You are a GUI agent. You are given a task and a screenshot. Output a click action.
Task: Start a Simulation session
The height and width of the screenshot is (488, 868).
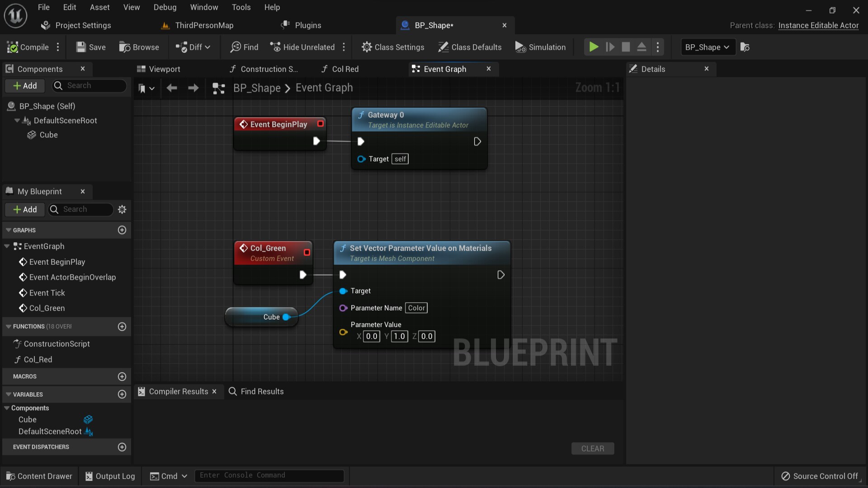pyautogui.click(x=541, y=47)
